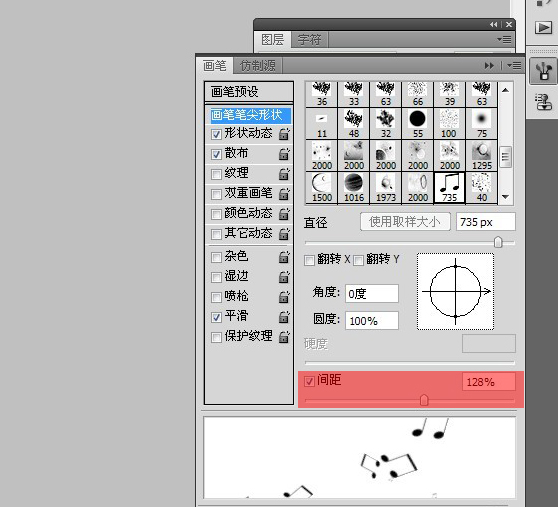
Task: Enable the 颜色动态 checkbox
Action: pyautogui.click(x=216, y=214)
